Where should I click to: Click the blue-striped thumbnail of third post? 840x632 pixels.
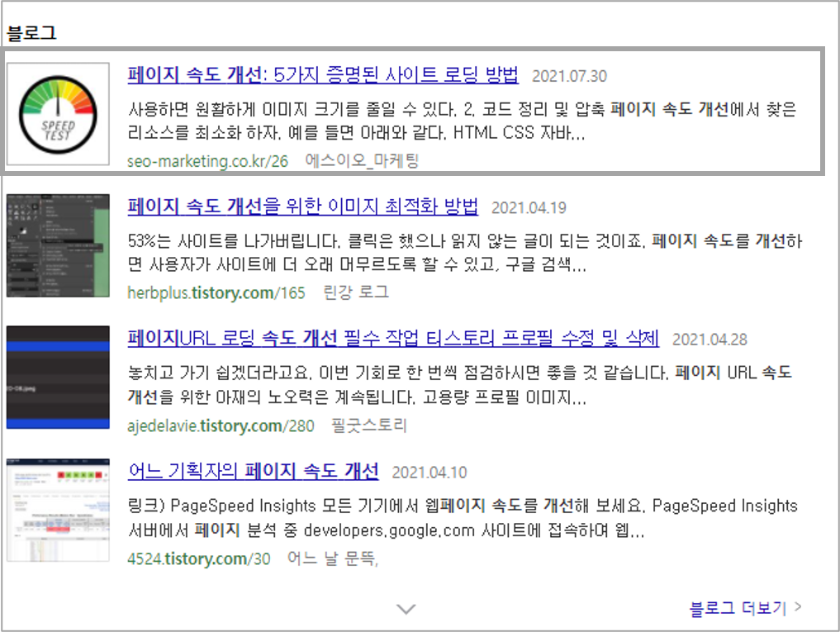click(57, 378)
